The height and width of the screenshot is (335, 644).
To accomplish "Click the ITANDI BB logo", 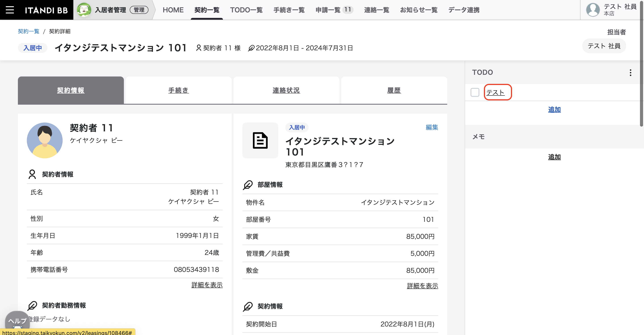I will 46,10.
